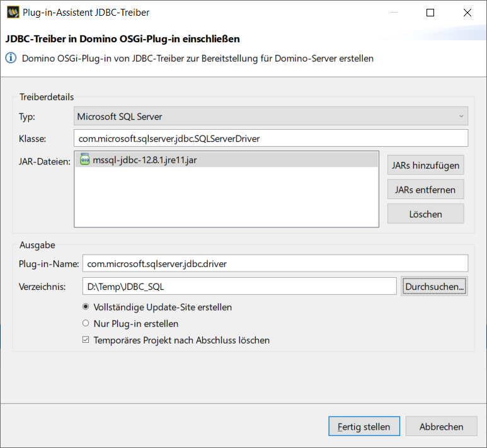Screen dimensions: 487x448
Task: Minimize the wizard dialog
Action: tap(394, 13)
